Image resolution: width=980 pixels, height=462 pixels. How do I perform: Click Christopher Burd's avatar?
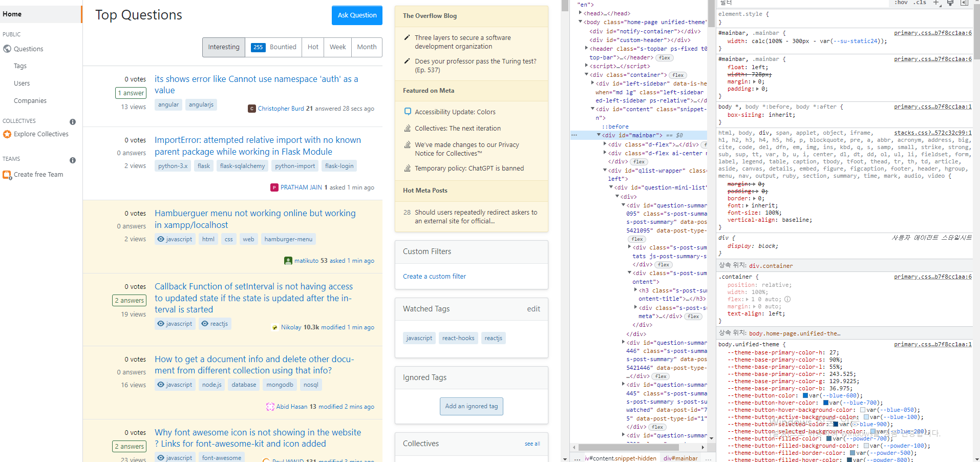[x=252, y=109]
